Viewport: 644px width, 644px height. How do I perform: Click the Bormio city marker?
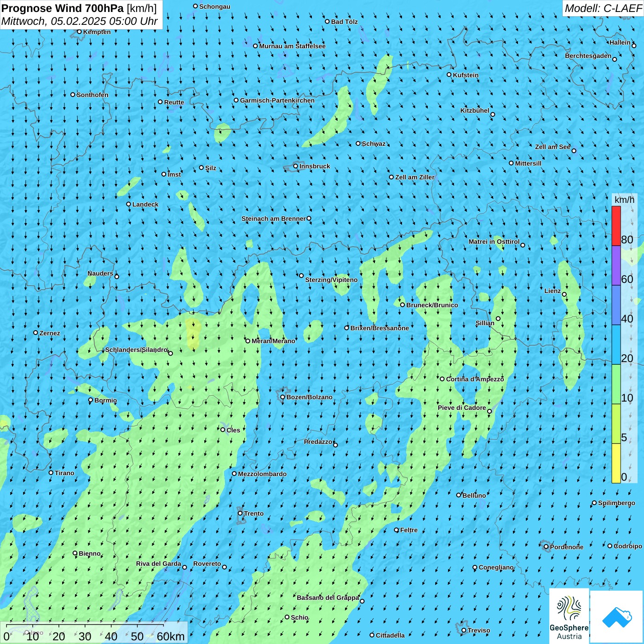[x=91, y=400]
